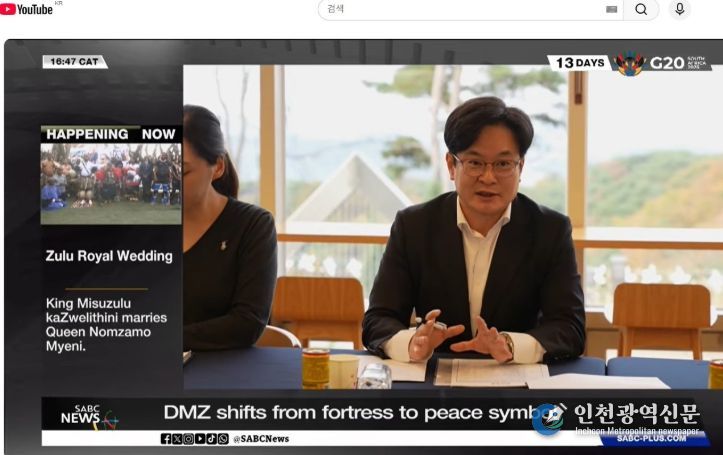
Task: Click the Facebook icon in the social bar
Action: pyautogui.click(x=166, y=438)
